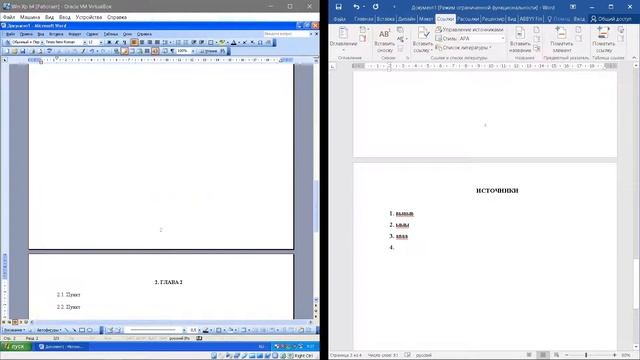The height and width of the screenshot is (360, 640).
Task: Repeat action in Word 2016 title bar
Action: (x=376, y=7)
